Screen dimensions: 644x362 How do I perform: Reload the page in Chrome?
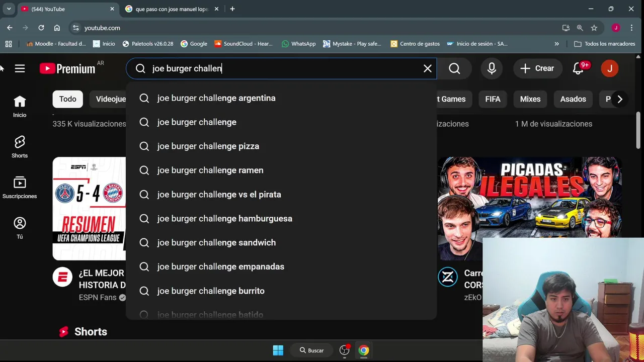[41, 28]
